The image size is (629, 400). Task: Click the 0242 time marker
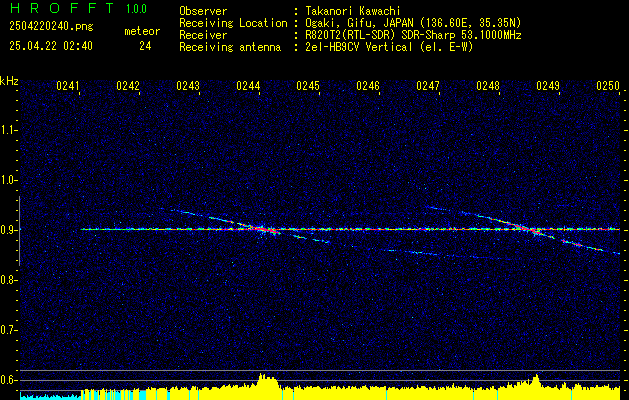point(128,86)
